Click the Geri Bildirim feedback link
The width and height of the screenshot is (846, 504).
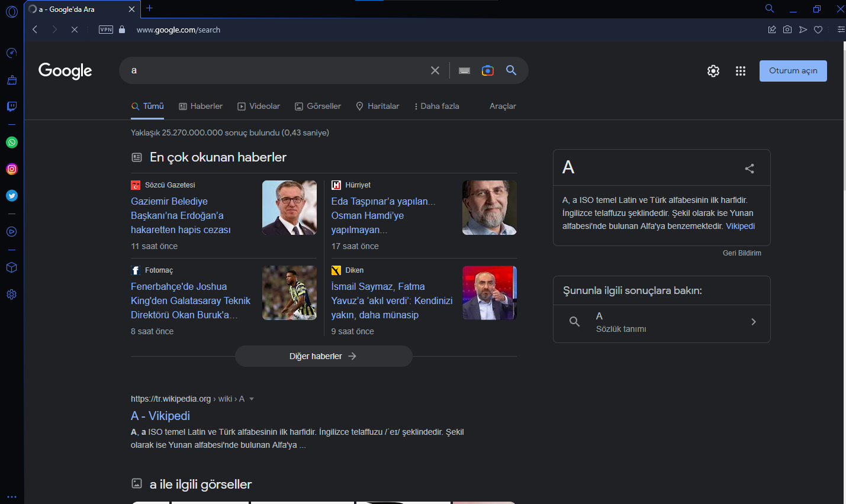(742, 253)
